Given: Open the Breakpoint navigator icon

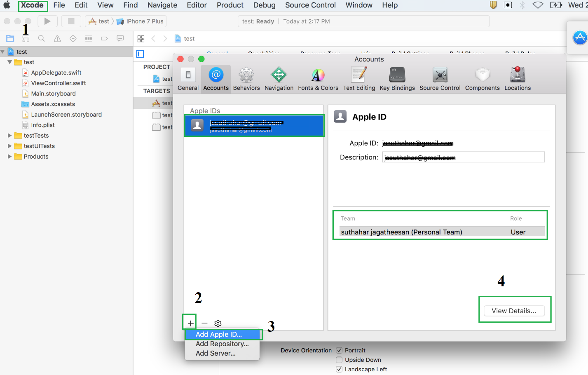Looking at the screenshot, I should tap(104, 39).
